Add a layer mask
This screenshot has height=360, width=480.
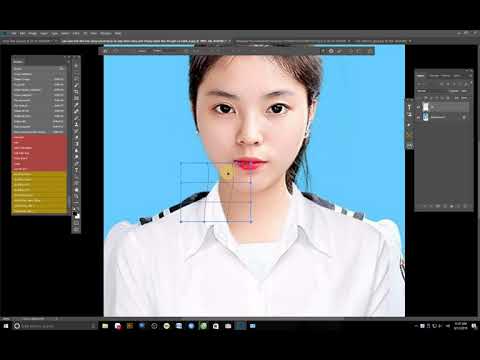point(438,206)
